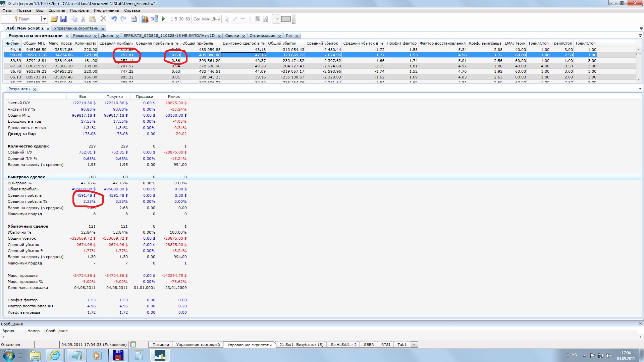Screen dimensions: 644x362
Task: Click the delete X toolbar icon
Action: pyautogui.click(x=103, y=19)
